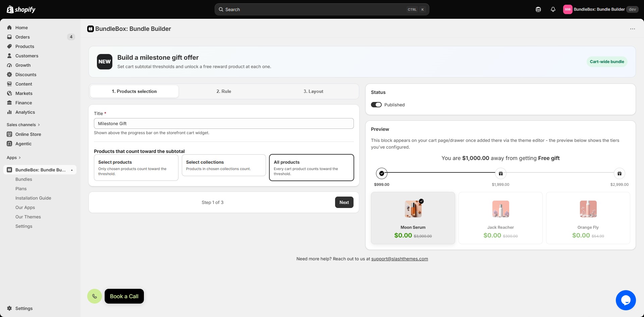Screen dimensions: 644x317
Task: Click the Finance bank icon
Action: (x=9, y=103)
